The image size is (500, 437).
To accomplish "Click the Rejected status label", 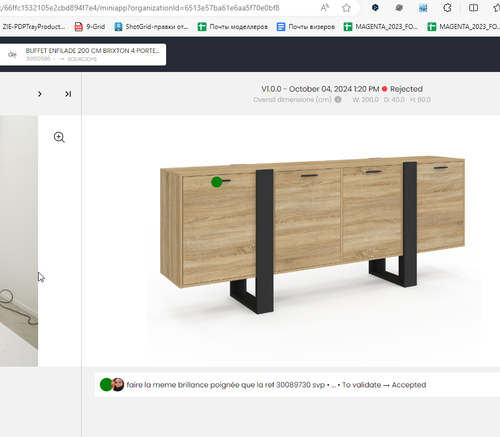I will point(406,89).
